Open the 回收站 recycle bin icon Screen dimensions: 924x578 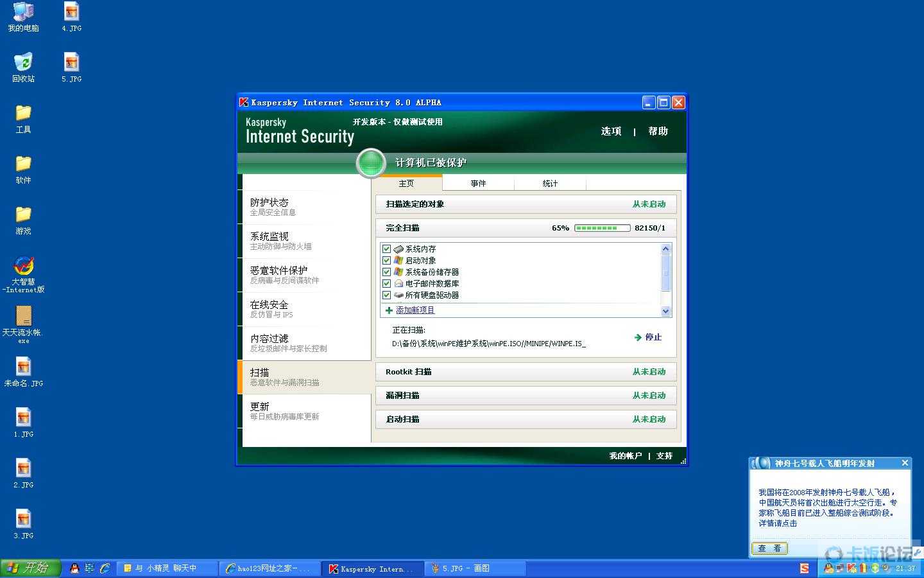click(x=23, y=67)
